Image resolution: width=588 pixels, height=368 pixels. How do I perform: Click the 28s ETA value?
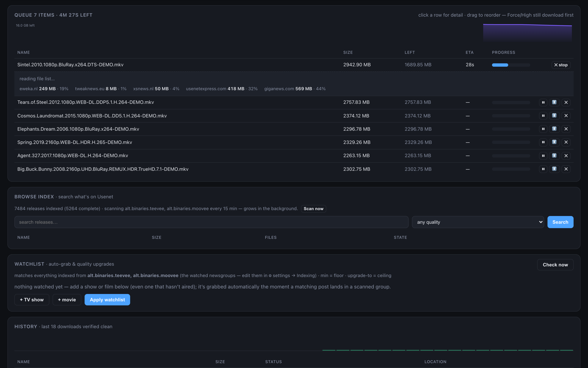tap(470, 65)
